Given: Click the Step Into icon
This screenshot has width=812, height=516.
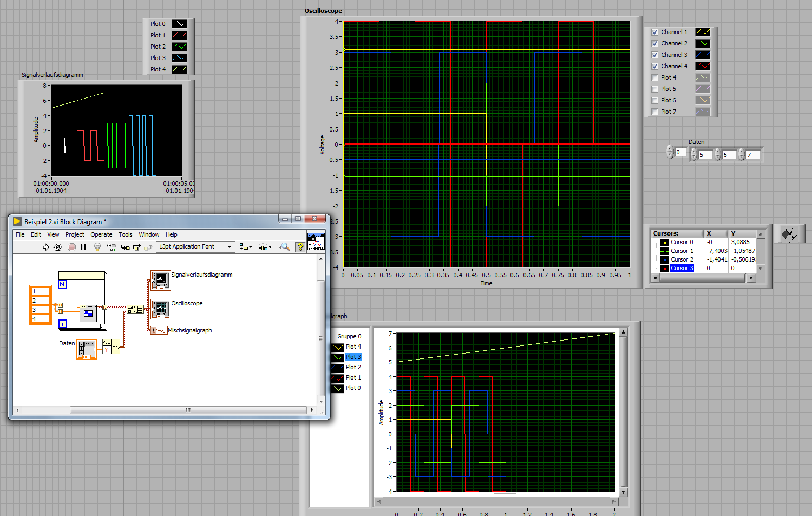Looking at the screenshot, I should coord(125,247).
